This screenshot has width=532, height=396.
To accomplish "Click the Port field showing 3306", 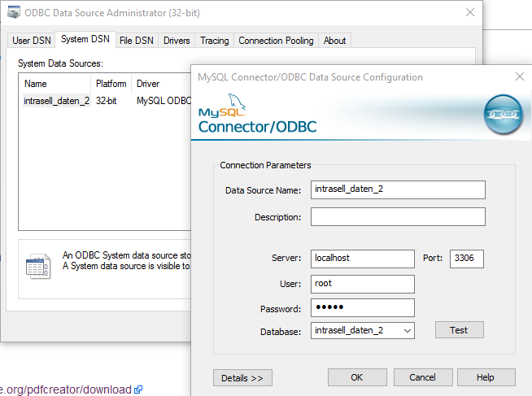I will point(467,259).
